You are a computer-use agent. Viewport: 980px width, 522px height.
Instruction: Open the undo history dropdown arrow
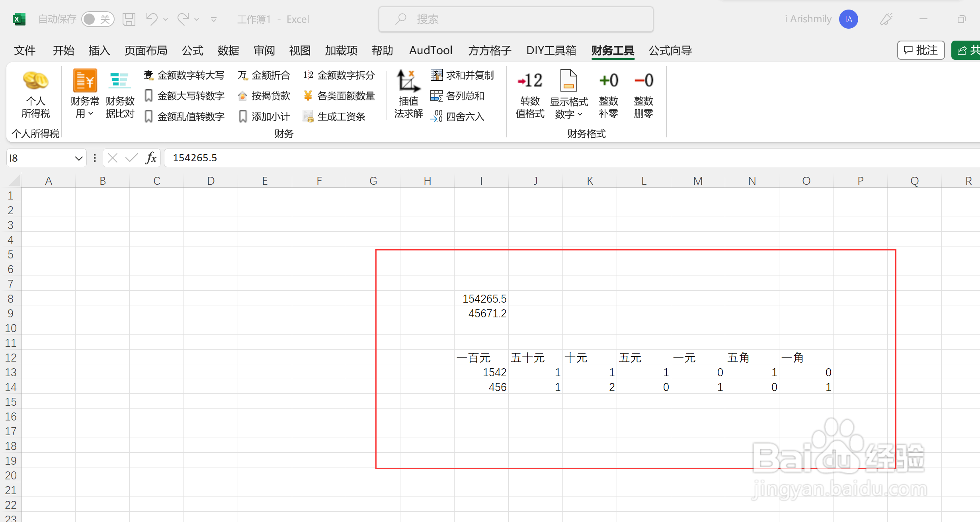click(166, 19)
